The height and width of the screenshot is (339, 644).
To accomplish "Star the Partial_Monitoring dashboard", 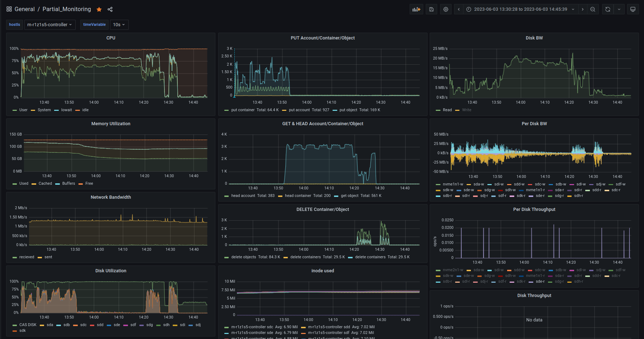I will click(x=99, y=9).
